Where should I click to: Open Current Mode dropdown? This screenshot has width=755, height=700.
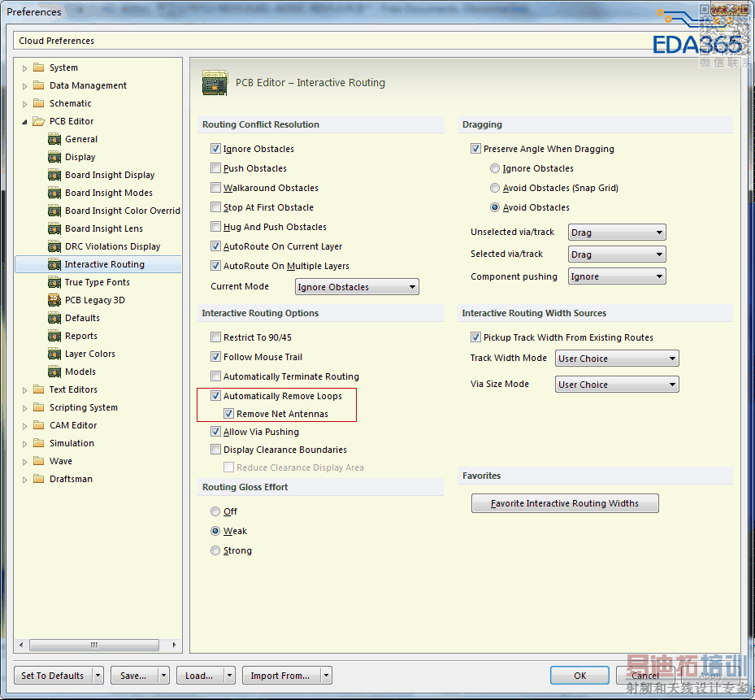pyautogui.click(x=357, y=287)
